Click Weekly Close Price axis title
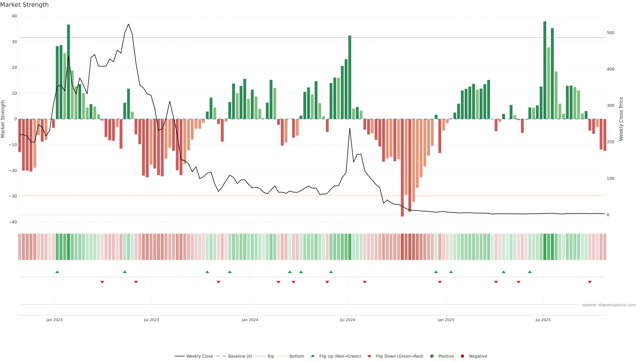Viewport: 644px width, 362px height. click(x=621, y=119)
